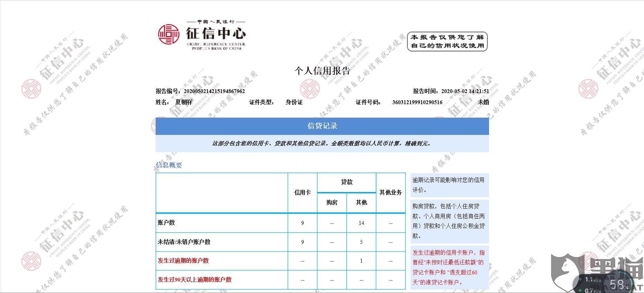
Task: Click the 证件类型 label
Action: tap(261, 102)
